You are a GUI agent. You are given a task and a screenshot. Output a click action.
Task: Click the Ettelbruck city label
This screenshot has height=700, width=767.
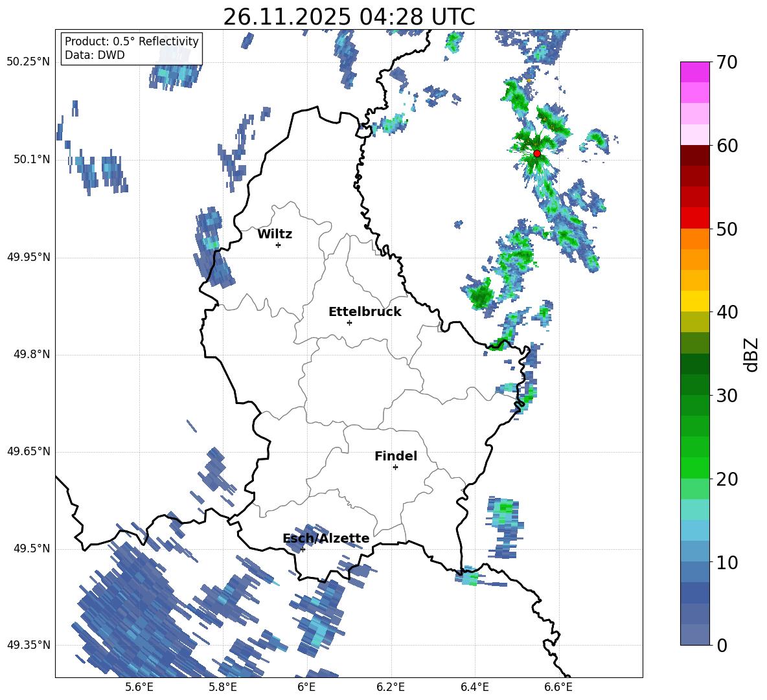tap(365, 312)
